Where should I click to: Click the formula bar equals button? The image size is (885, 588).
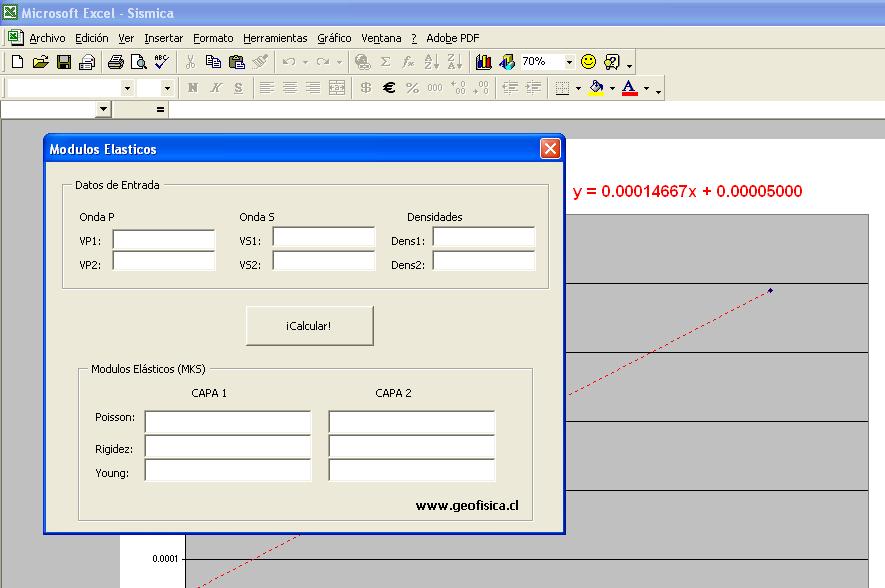coord(160,109)
